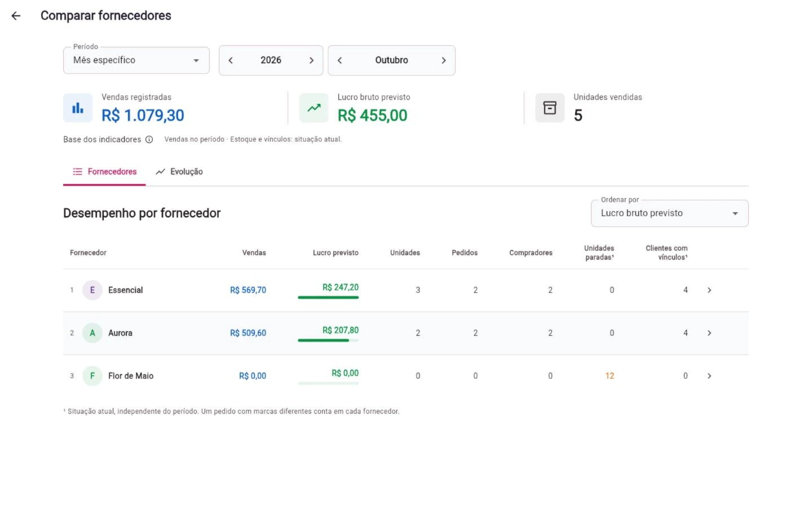Open the Período dropdown
812x508 pixels.
tap(136, 60)
